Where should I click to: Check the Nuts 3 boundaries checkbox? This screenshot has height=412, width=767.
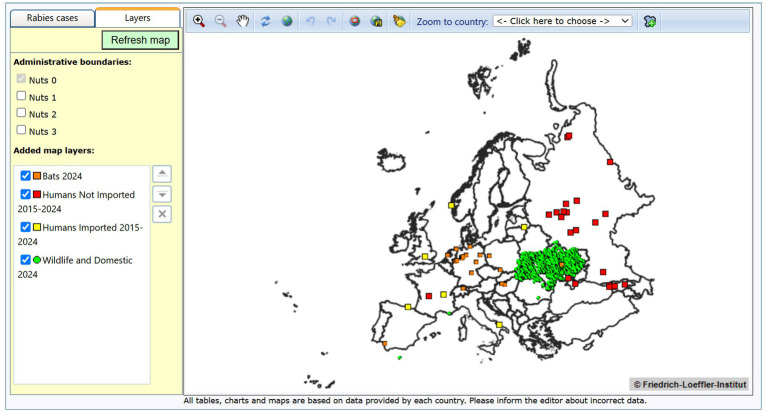pyautogui.click(x=21, y=130)
